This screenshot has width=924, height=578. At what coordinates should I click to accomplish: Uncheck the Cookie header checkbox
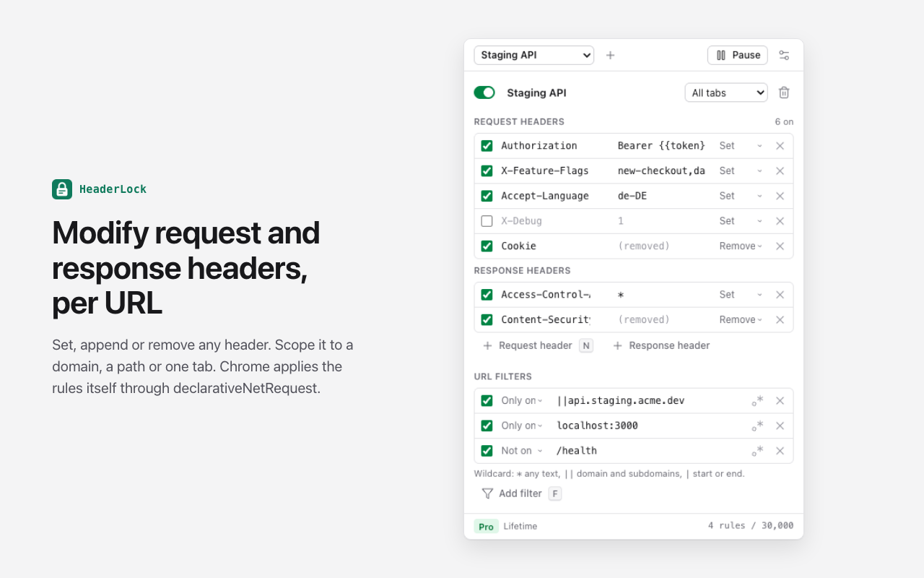pyautogui.click(x=487, y=246)
